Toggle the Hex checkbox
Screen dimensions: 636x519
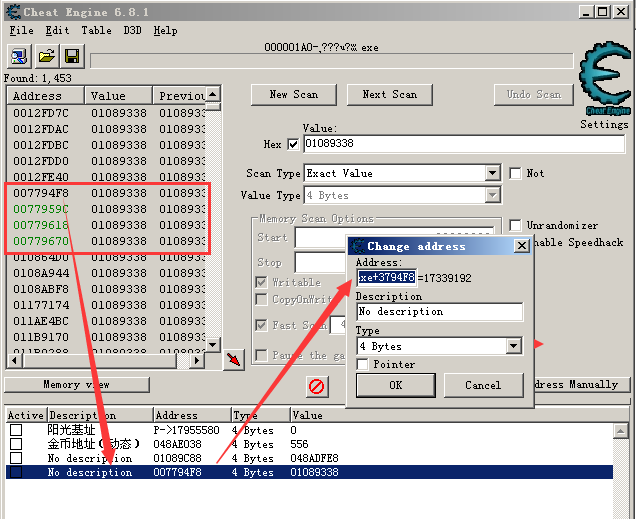[x=293, y=144]
